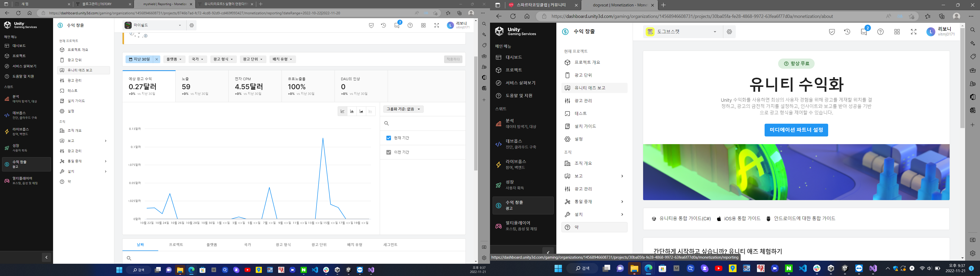Open File Explorer on the right taskbar
Viewport: 980px width, 276px height.
[x=634, y=268]
